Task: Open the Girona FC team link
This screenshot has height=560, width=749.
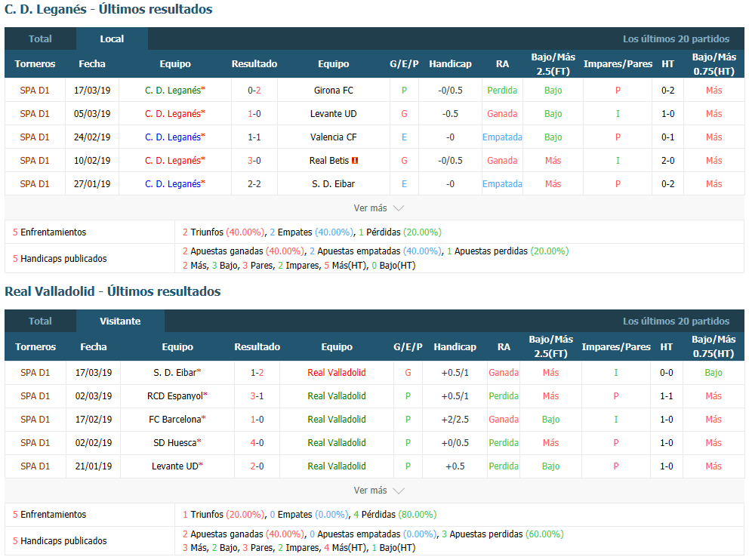Action: coord(334,91)
